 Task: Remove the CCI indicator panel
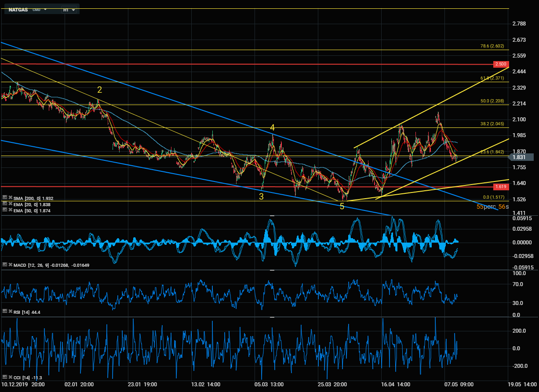[x=10, y=377]
